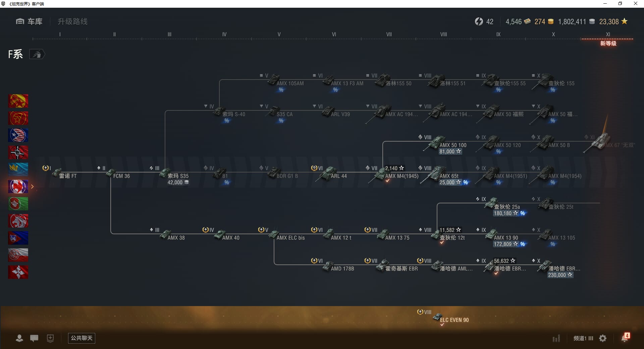Select the white-and-red Polish flag
The height and width of the screenshot is (349, 644).
pos(18,255)
